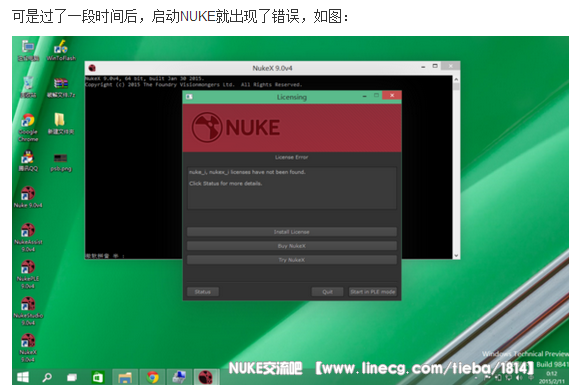The height and width of the screenshot is (385, 569).
Task: Close the Licensing dialog with red X
Action: click(x=392, y=95)
